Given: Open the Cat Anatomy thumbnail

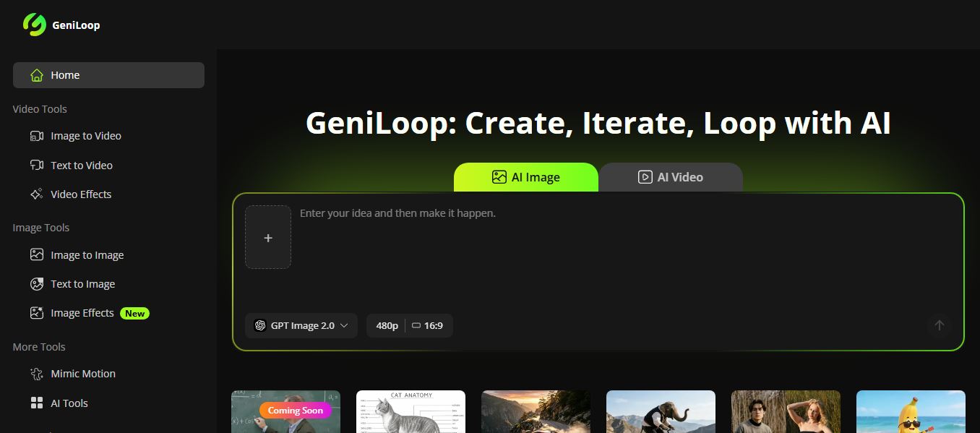Looking at the screenshot, I should [411, 411].
